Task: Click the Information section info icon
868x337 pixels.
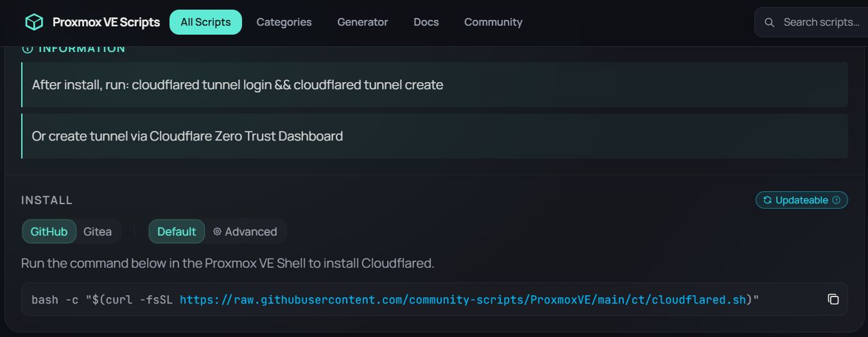Action: (27, 48)
